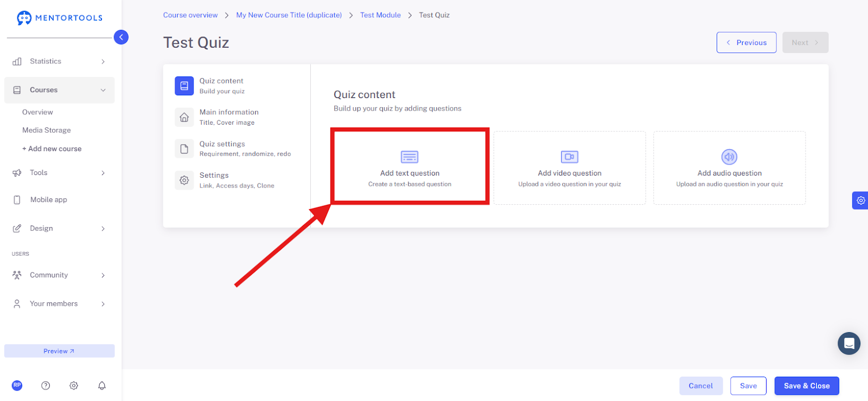
Task: Select + Add new course
Action: point(52,148)
